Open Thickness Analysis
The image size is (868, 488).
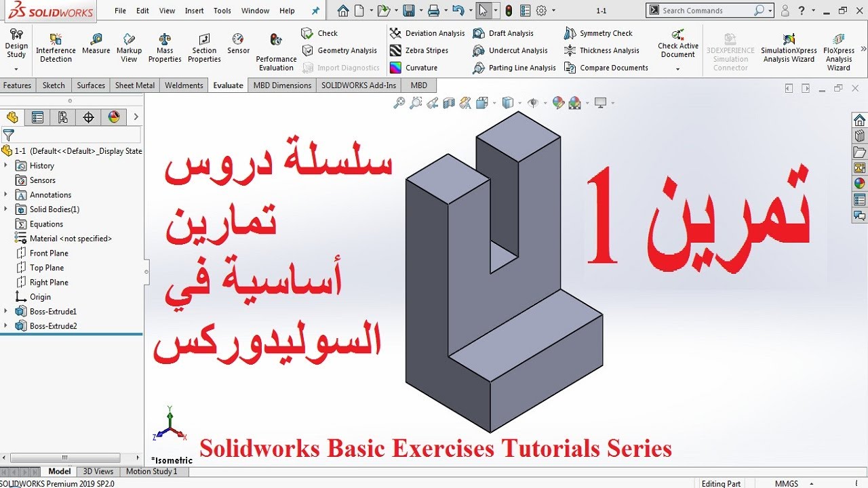coord(601,50)
